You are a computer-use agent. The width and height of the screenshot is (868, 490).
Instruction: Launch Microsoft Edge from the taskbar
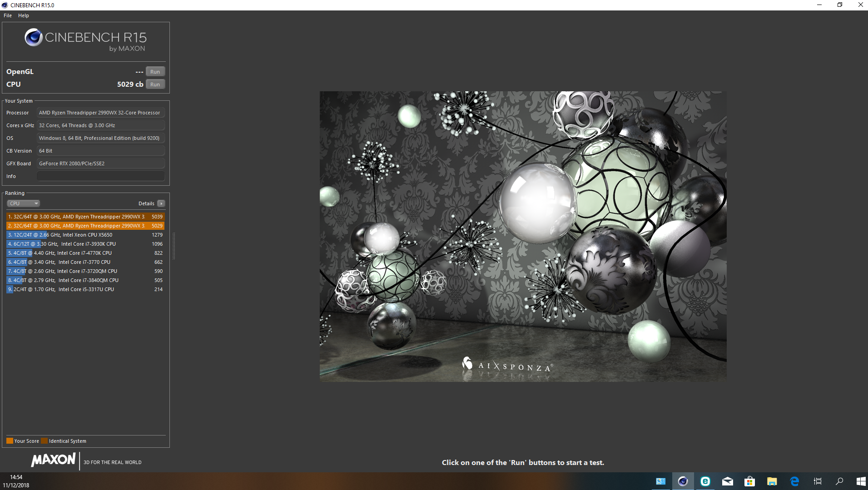(x=794, y=481)
